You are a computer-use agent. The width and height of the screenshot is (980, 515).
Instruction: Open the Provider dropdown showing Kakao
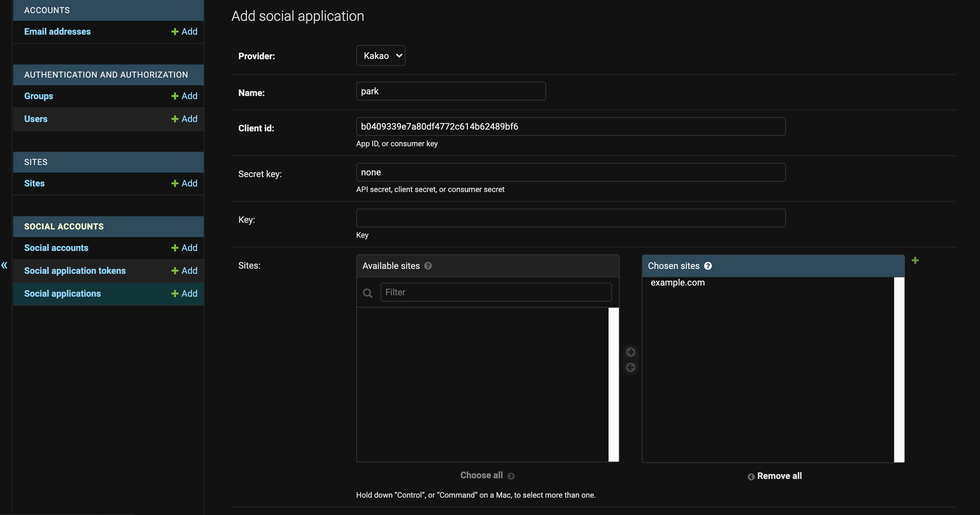[x=380, y=55]
